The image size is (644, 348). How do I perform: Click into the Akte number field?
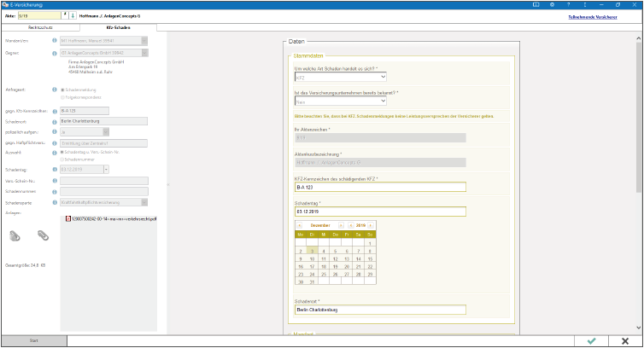point(40,15)
